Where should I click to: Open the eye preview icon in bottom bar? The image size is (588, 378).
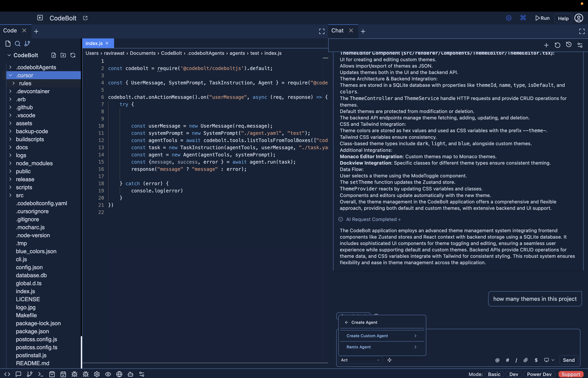[108, 374]
